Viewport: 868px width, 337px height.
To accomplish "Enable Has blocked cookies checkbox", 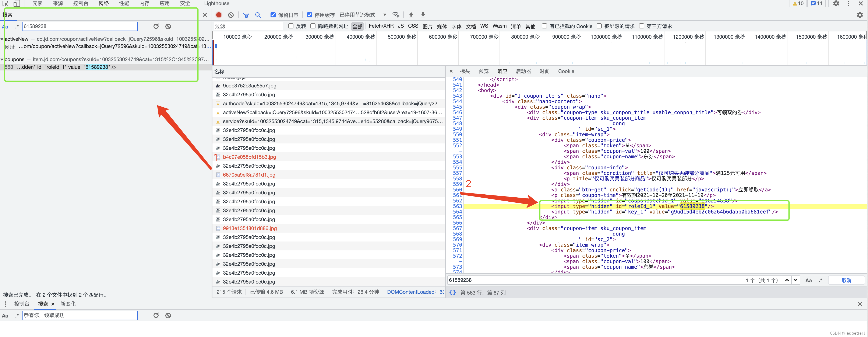I will (x=544, y=26).
